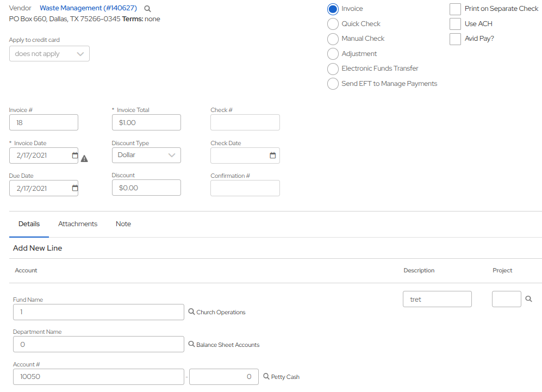This screenshot has height=392, width=542.
Task: Select the Quick Check radio button
Action: click(x=333, y=24)
